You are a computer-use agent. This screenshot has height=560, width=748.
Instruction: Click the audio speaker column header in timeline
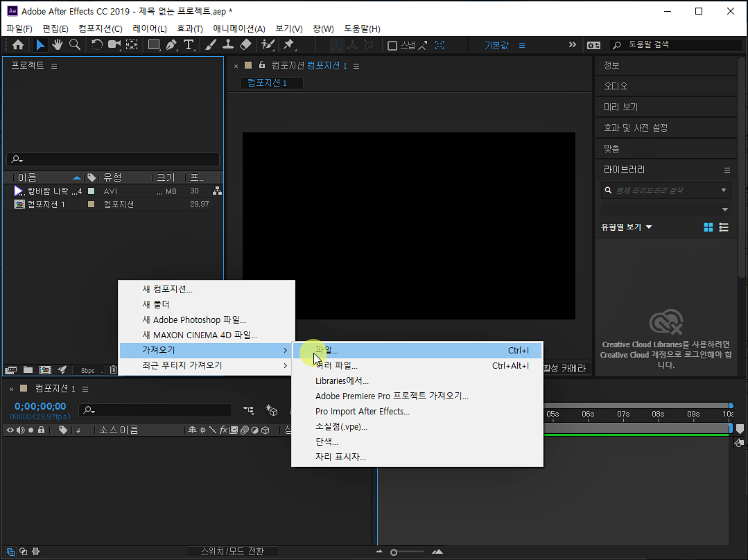pyautogui.click(x=21, y=430)
